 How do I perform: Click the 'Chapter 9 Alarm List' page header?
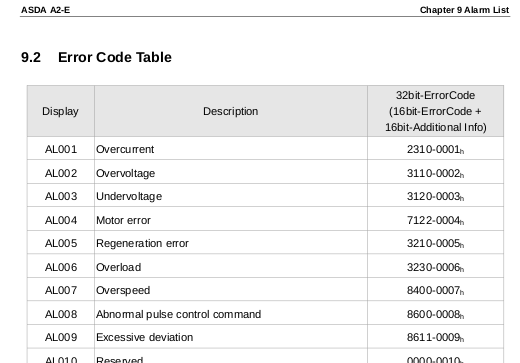pos(464,10)
